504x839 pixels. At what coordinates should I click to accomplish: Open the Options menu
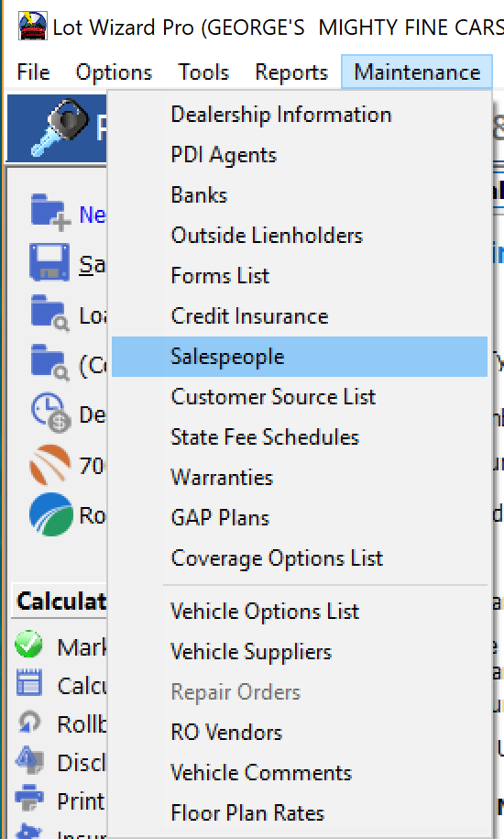tap(114, 72)
